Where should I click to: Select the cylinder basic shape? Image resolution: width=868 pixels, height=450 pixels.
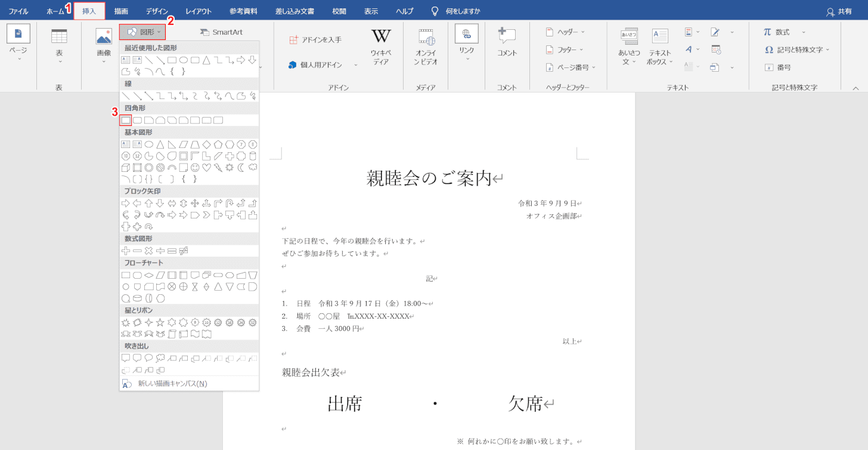tap(253, 156)
